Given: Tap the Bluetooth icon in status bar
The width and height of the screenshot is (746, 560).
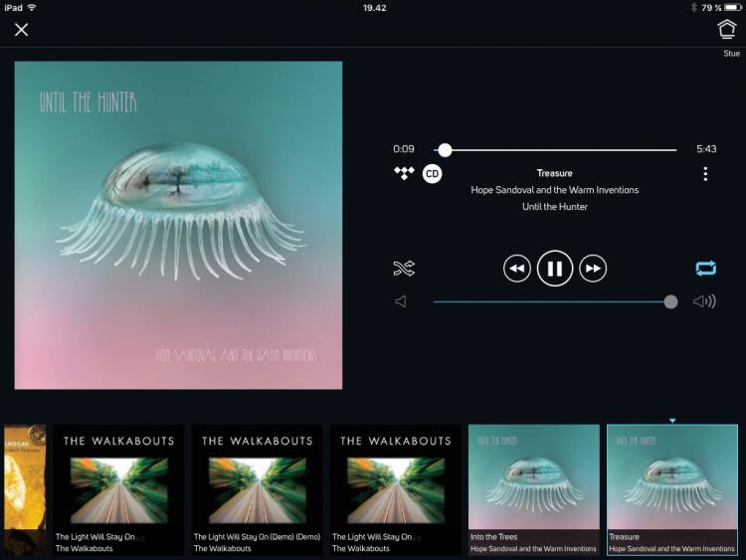Looking at the screenshot, I should [x=693, y=7].
